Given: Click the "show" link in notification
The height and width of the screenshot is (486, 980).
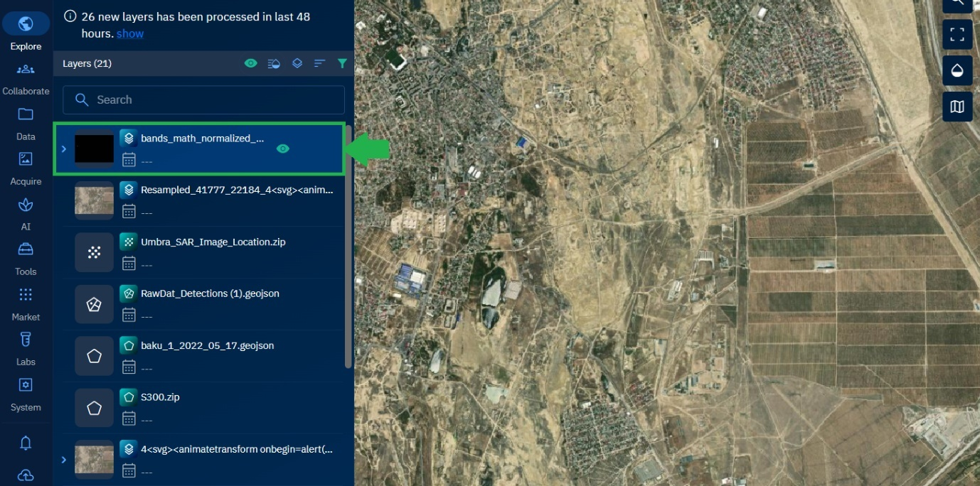Looking at the screenshot, I should tap(130, 34).
